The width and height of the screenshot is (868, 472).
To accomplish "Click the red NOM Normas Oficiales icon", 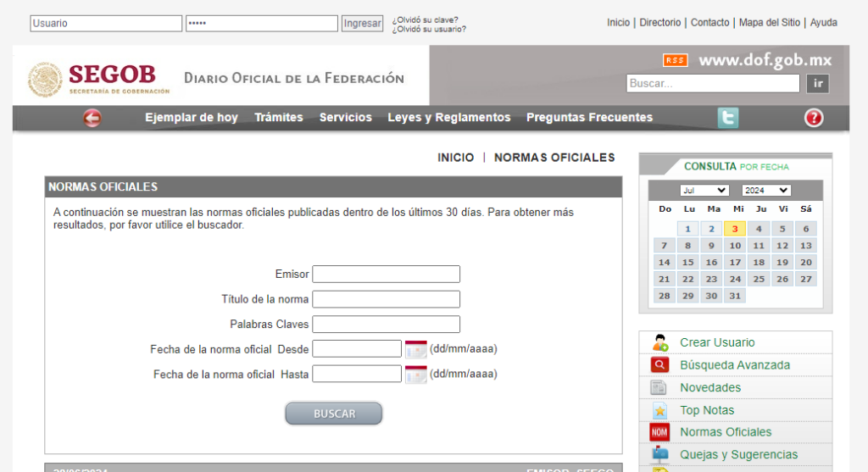I will [x=659, y=432].
